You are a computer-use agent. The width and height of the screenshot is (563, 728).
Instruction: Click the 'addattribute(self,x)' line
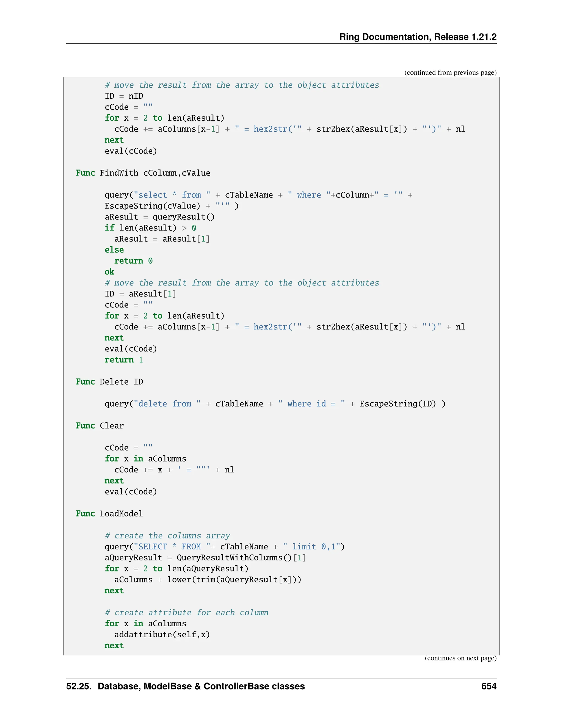click(162, 635)
